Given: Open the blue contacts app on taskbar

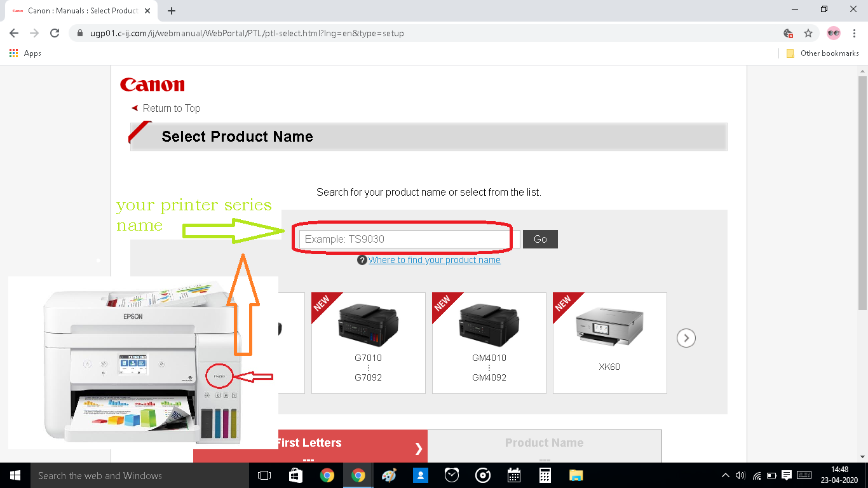Looking at the screenshot, I should [x=421, y=475].
